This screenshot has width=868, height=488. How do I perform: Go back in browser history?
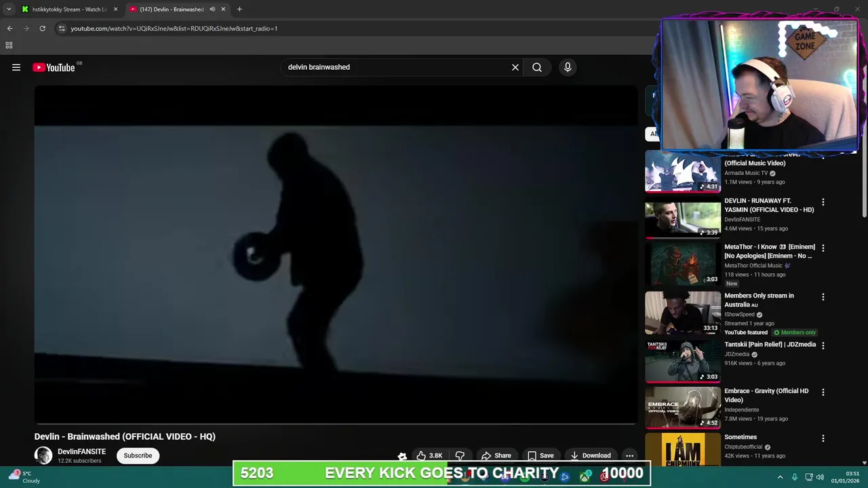[9, 28]
